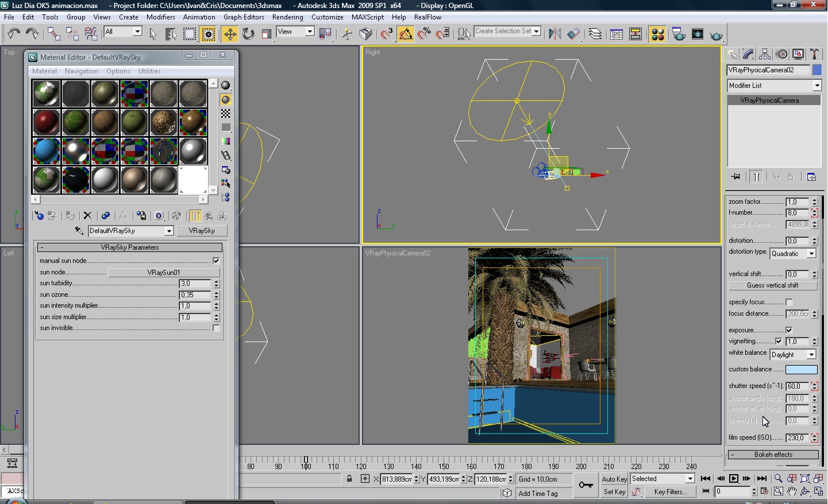
Task: Open the Modifier List dropdown
Action: coord(774,86)
